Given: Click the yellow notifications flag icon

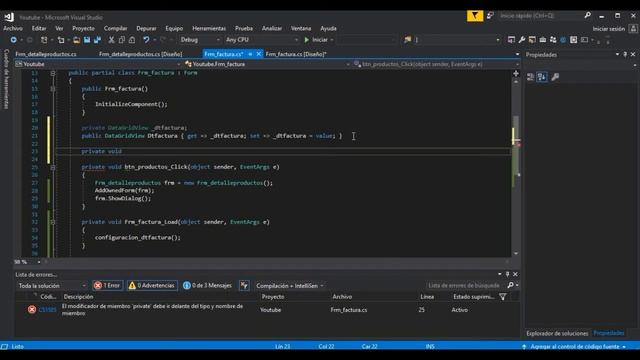Looking at the screenshot, I should (x=475, y=16).
